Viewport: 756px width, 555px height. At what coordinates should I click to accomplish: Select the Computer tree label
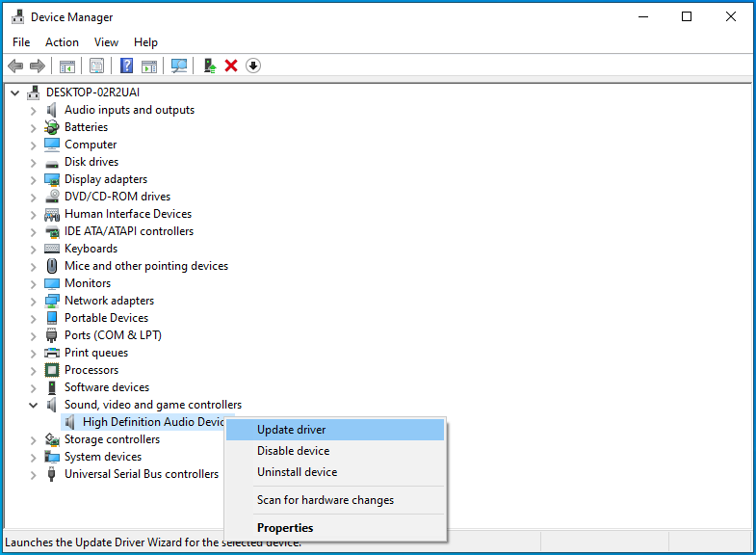click(x=91, y=145)
